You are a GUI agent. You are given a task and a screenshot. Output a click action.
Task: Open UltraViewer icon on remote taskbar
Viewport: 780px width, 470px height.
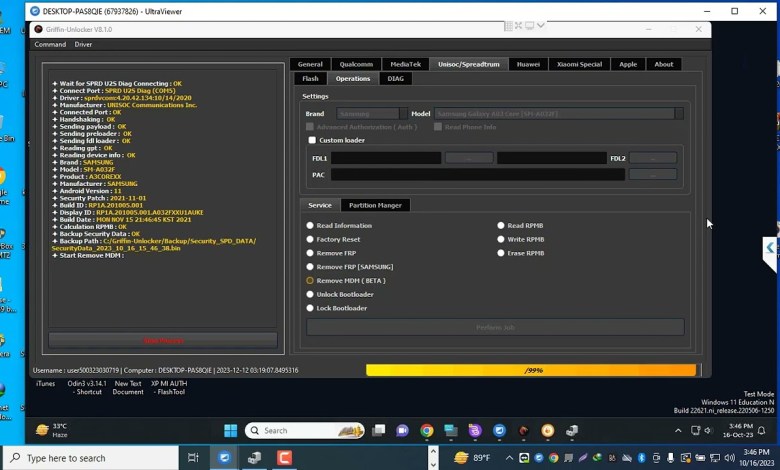[x=499, y=430]
